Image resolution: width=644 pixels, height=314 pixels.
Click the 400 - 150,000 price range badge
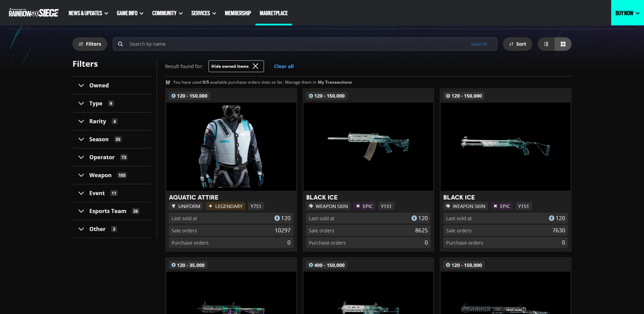(x=327, y=265)
